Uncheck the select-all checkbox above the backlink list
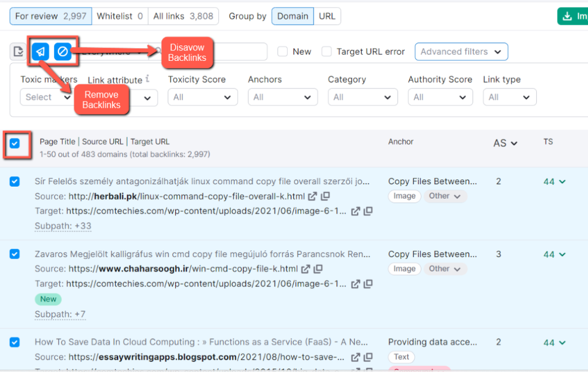Screen dimensions: 588x372 (14, 142)
